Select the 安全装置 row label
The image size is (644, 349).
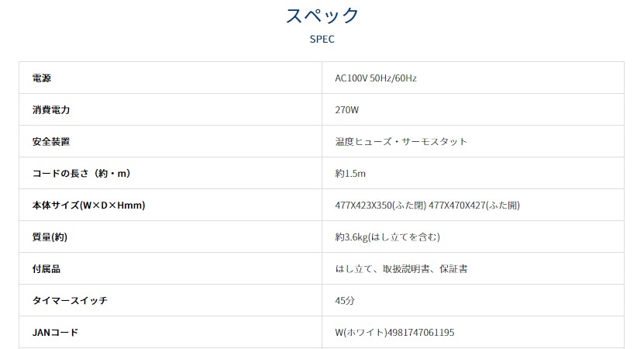[51, 142]
